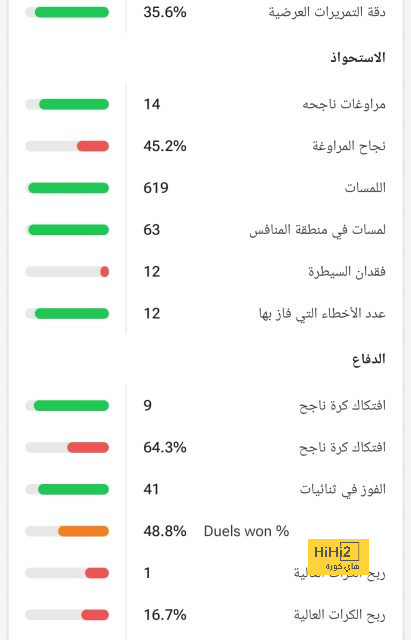Click the 619 touches value
The image size is (411, 640).
coord(156,188)
